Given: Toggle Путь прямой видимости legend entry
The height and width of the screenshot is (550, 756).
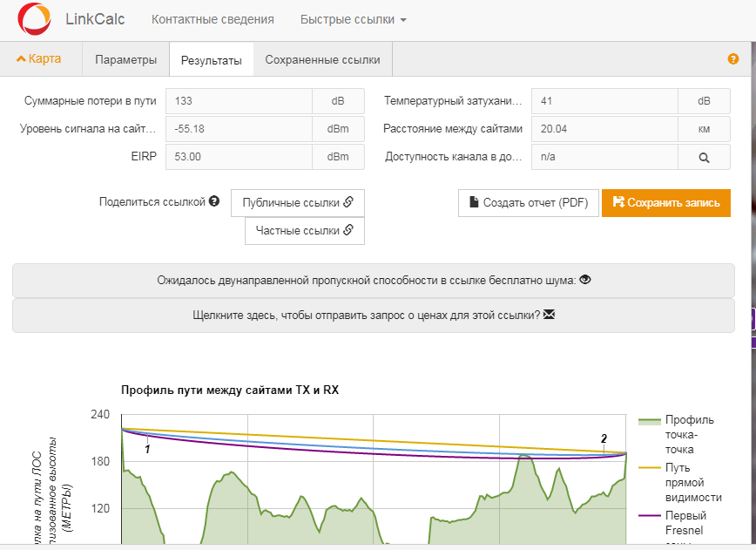Looking at the screenshot, I should point(686,482).
